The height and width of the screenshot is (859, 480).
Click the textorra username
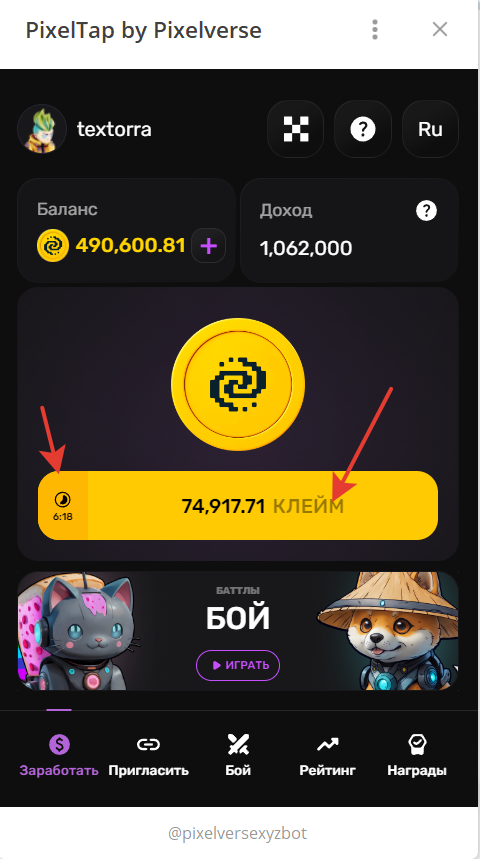pyautogui.click(x=114, y=130)
